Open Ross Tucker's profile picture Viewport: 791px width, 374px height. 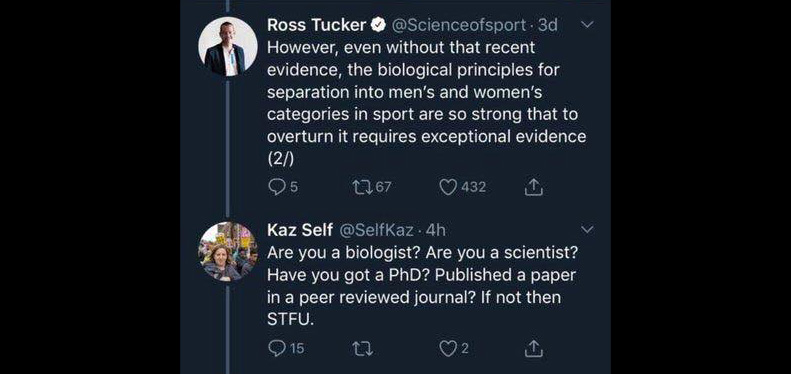(228, 46)
